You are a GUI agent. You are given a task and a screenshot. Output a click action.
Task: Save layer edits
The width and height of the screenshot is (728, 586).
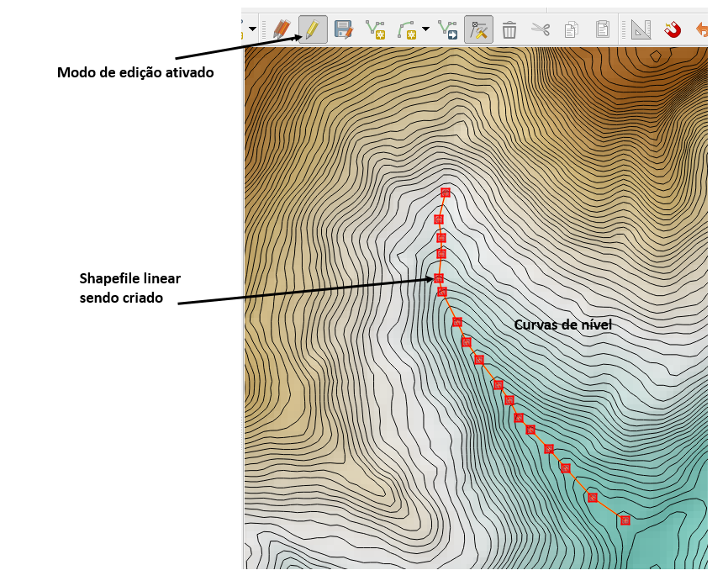click(x=343, y=30)
